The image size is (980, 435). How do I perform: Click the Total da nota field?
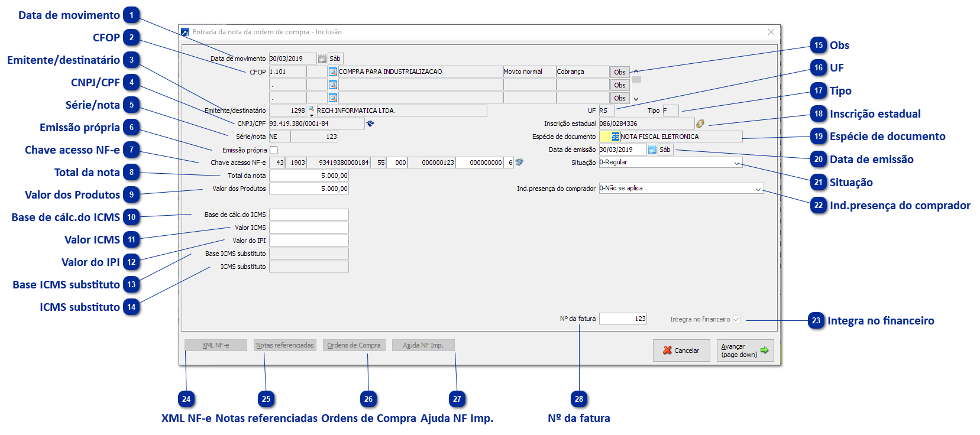(x=309, y=176)
